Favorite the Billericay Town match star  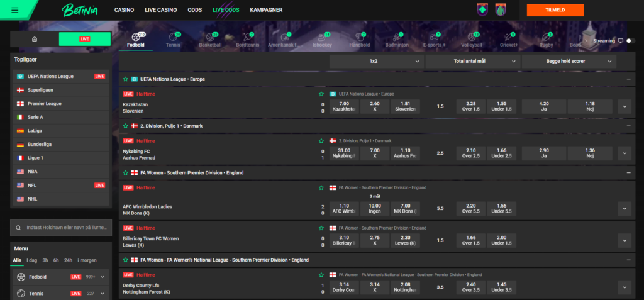(x=321, y=228)
